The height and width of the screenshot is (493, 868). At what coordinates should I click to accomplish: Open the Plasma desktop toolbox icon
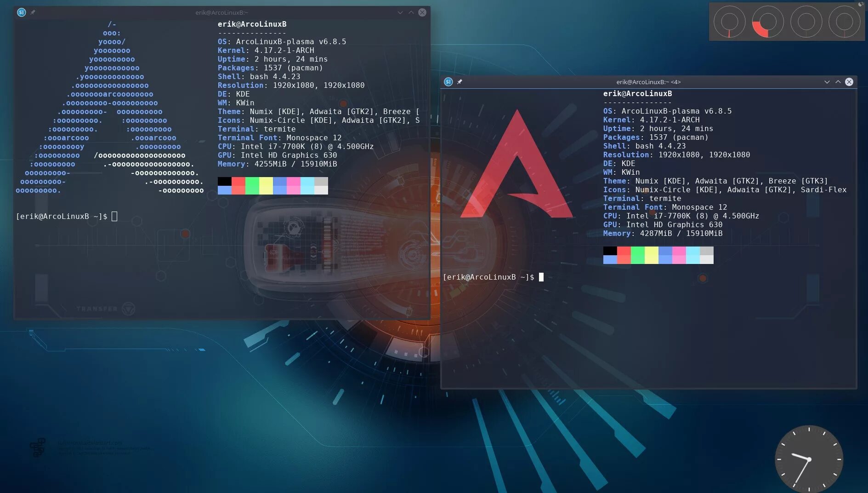(861, 4)
